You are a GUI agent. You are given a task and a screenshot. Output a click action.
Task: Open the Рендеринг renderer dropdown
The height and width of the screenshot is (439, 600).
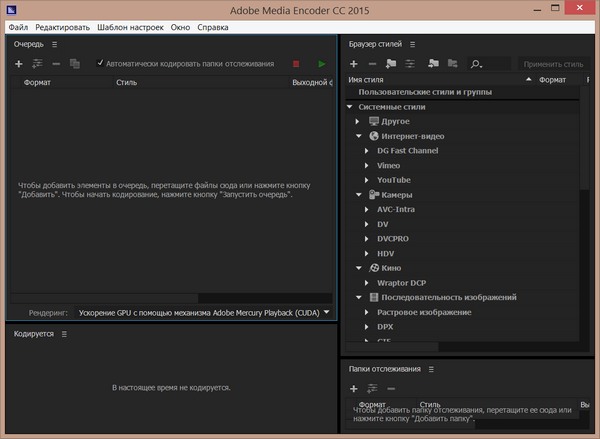click(204, 313)
